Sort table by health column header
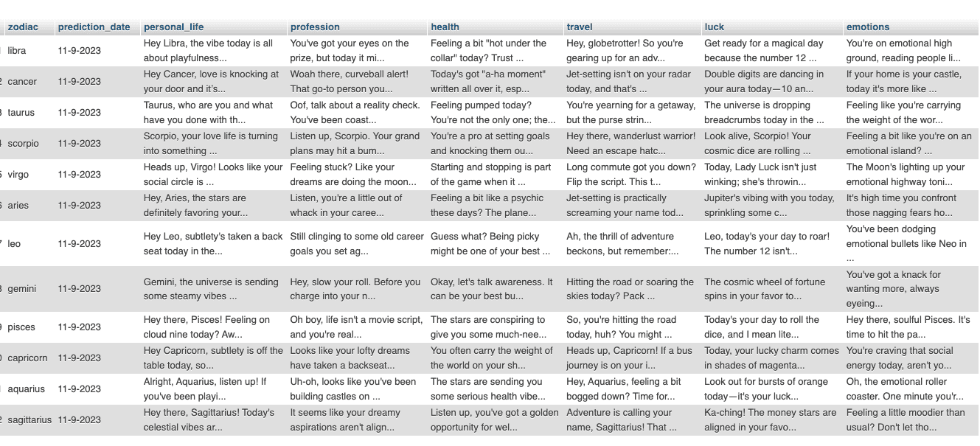The height and width of the screenshot is (446, 980). click(x=445, y=27)
